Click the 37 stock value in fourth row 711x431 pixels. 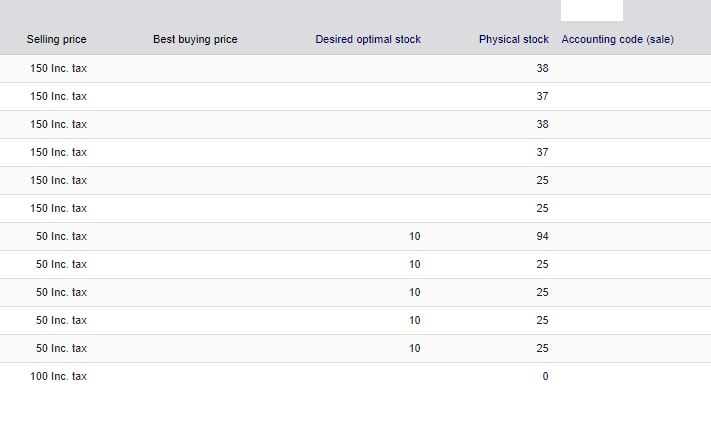click(542, 152)
